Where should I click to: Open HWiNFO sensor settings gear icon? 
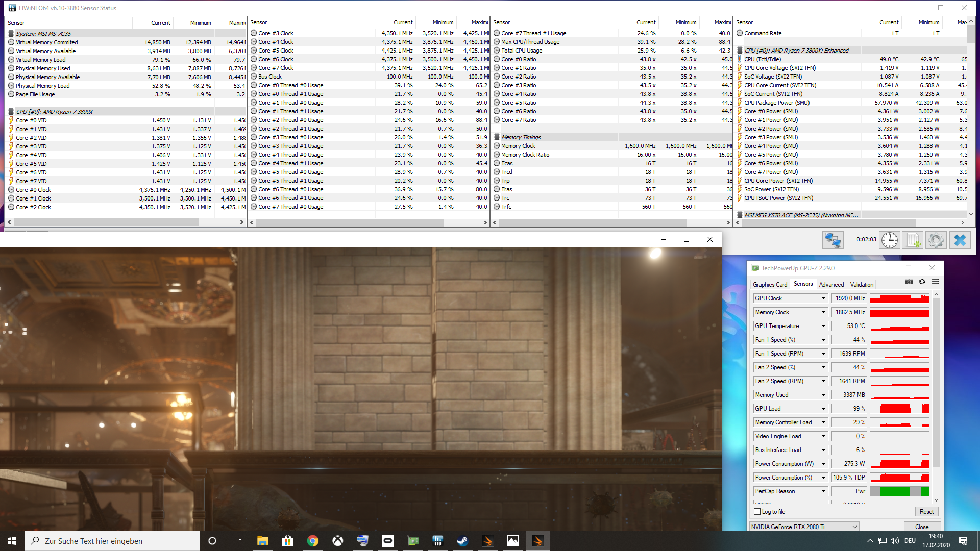point(936,240)
